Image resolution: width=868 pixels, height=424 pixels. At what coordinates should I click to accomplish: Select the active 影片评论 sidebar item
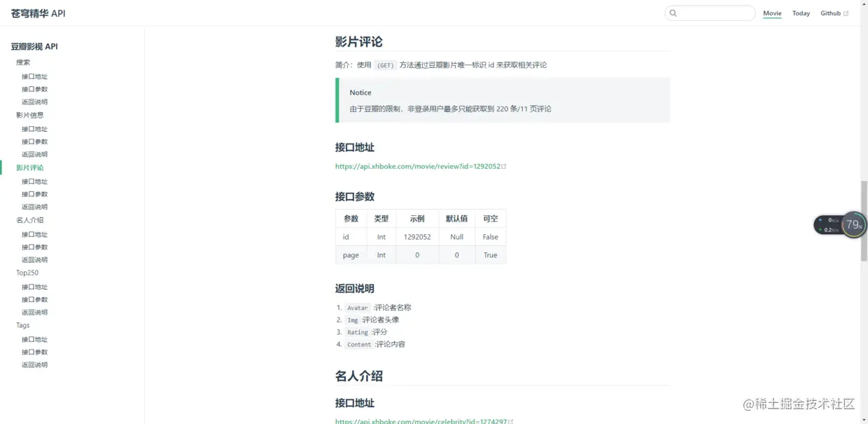(30, 167)
